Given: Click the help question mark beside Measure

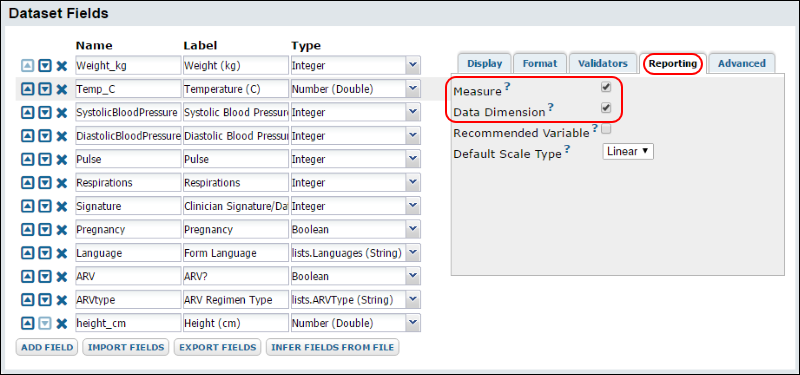Looking at the screenshot, I should pyautogui.click(x=507, y=87).
